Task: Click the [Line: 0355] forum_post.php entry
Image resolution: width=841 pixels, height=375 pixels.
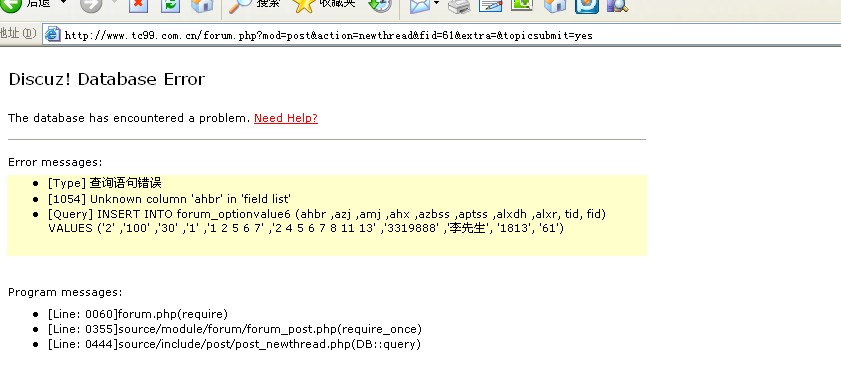Action: click(x=234, y=329)
